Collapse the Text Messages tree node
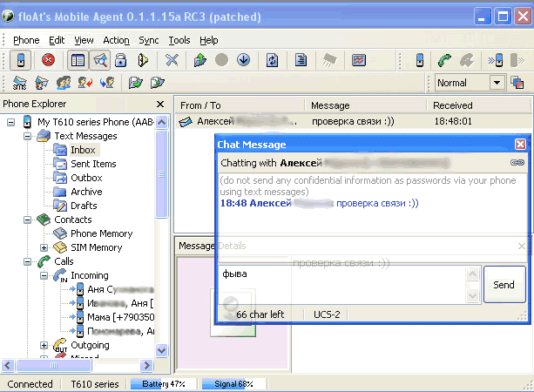 [x=29, y=136]
